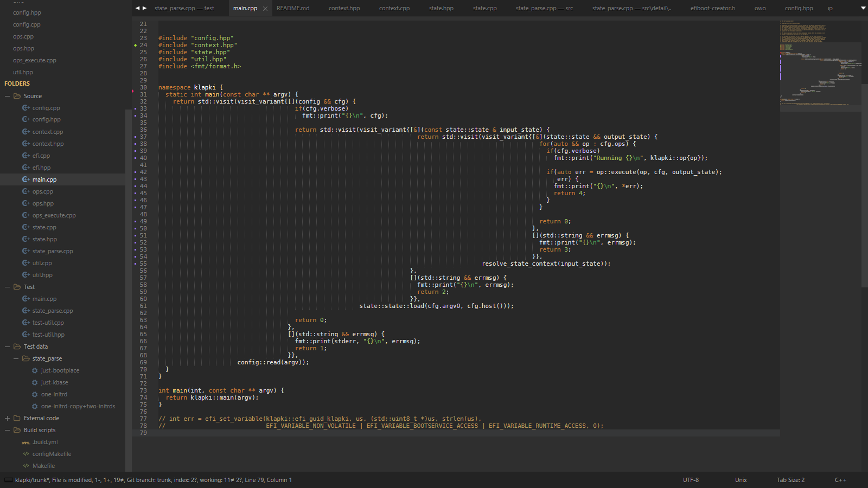The image size is (868, 488).
Task: Change UTF-8 encoding in status bar
Action: tap(691, 480)
